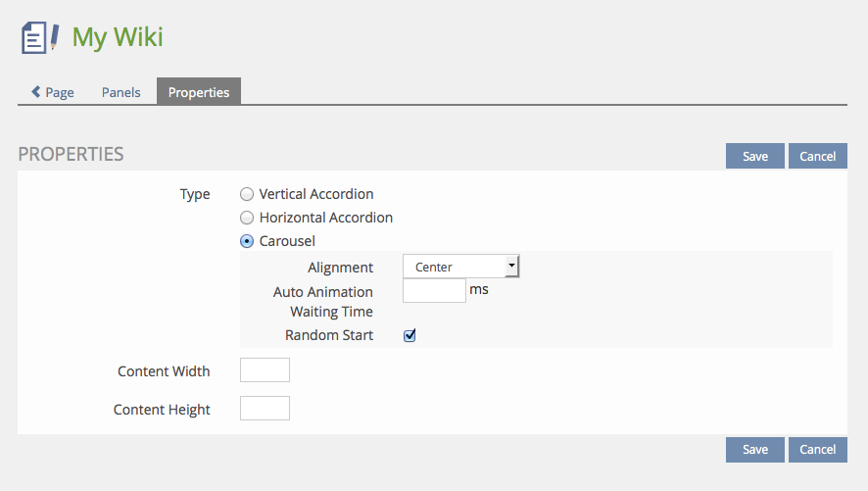
Task: Switch to the Panels tab
Action: [x=121, y=92]
